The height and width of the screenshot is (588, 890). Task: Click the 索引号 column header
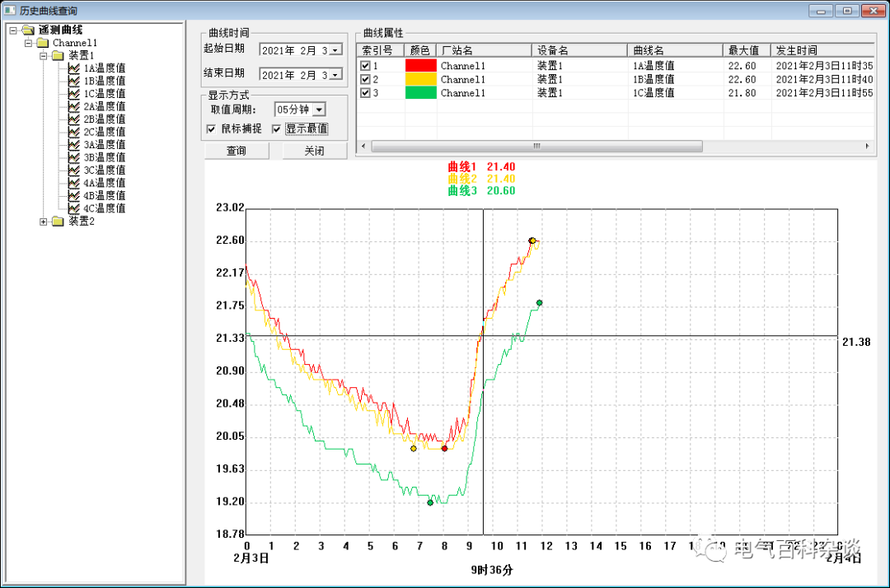tap(380, 50)
